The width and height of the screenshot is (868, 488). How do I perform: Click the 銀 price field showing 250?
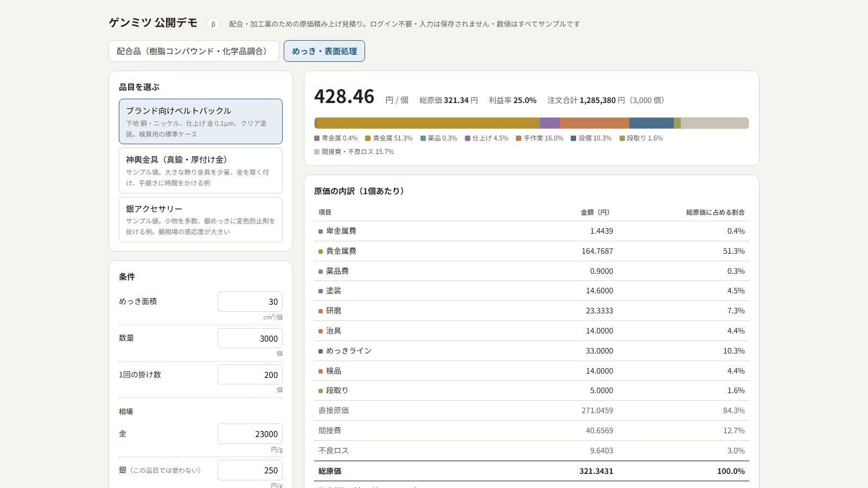(x=250, y=470)
